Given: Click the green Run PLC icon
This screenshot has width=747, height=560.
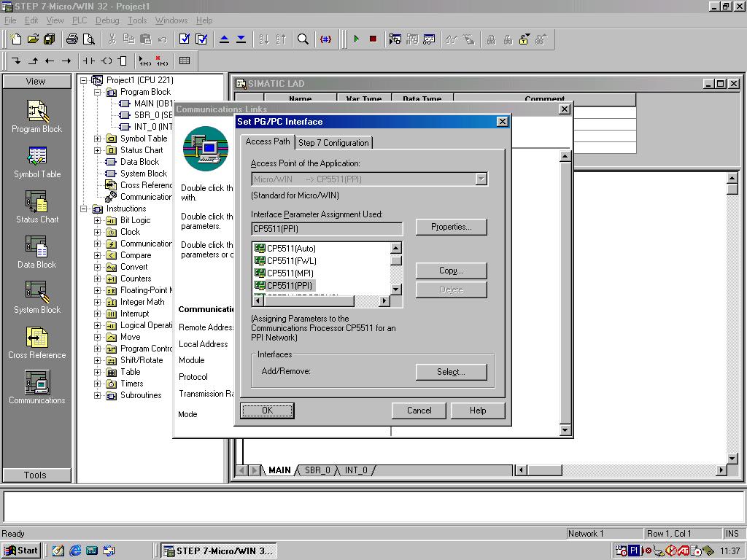Looking at the screenshot, I should tap(356, 39).
